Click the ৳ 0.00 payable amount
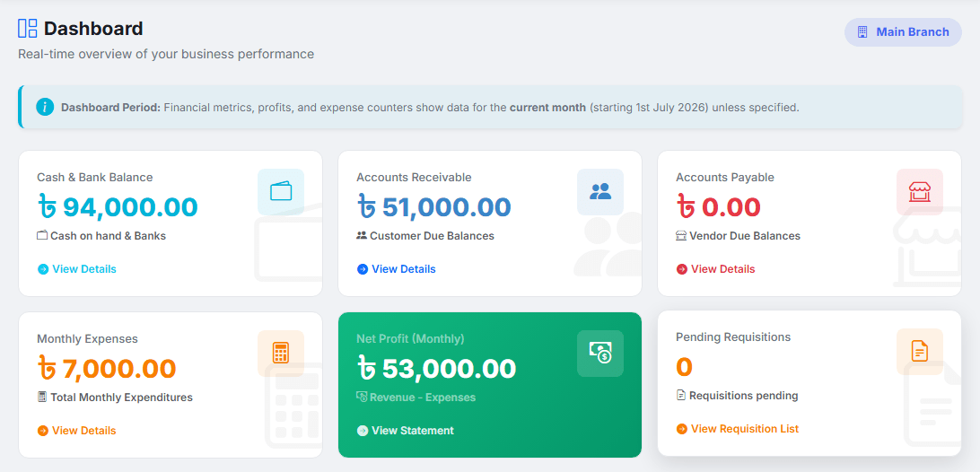 coord(719,207)
